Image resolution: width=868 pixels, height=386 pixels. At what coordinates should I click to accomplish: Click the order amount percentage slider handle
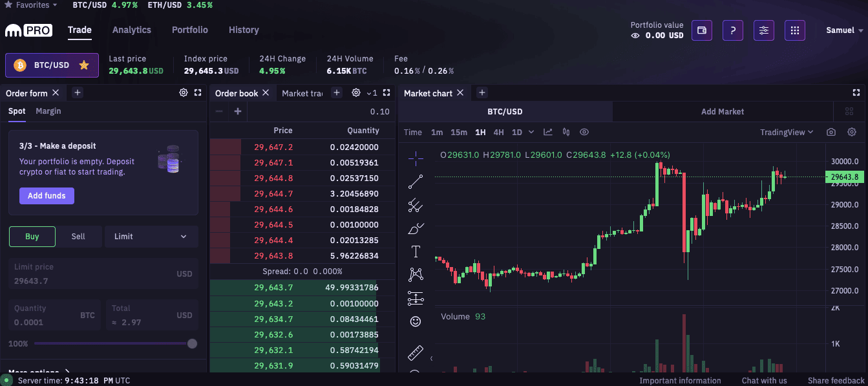click(x=192, y=344)
